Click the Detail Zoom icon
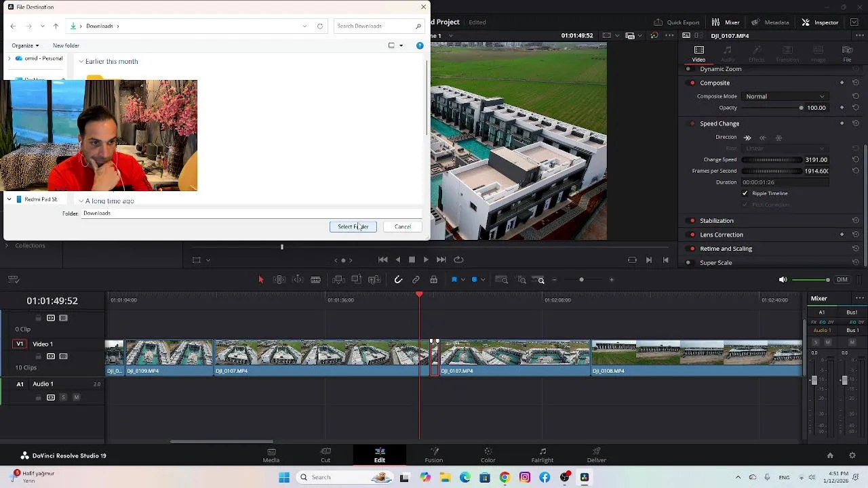Viewport: 868px width, 488px height. [521, 280]
